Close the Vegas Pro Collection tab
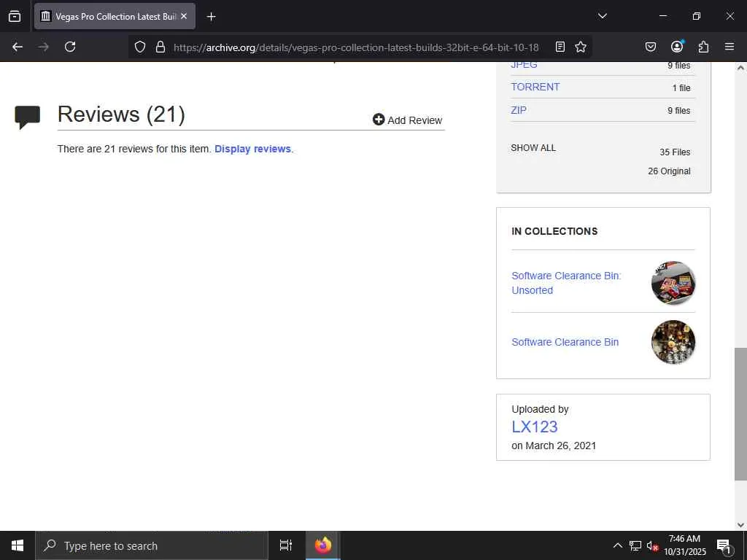747x560 pixels. (184, 16)
